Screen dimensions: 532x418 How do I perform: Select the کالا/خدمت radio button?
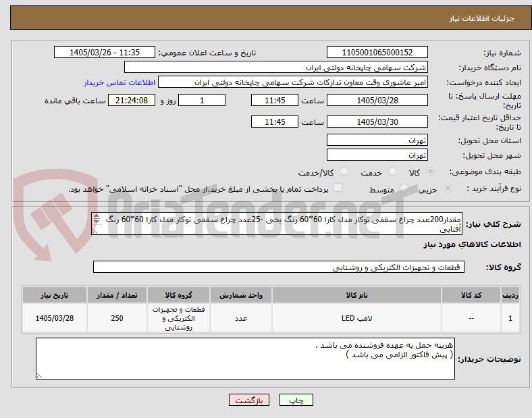(x=344, y=172)
